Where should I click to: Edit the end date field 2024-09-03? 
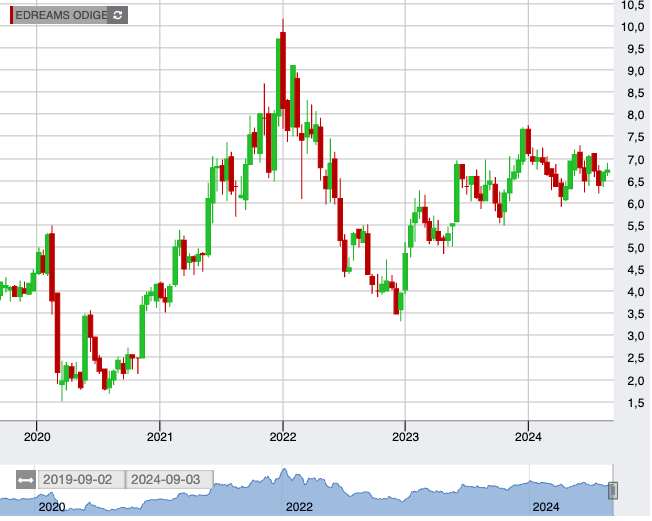169,480
